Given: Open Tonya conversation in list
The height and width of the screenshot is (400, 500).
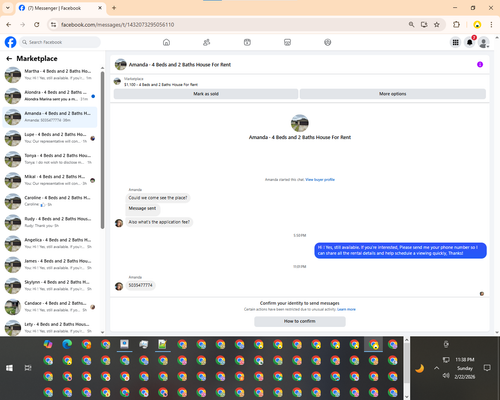Looking at the screenshot, I should point(50,159).
